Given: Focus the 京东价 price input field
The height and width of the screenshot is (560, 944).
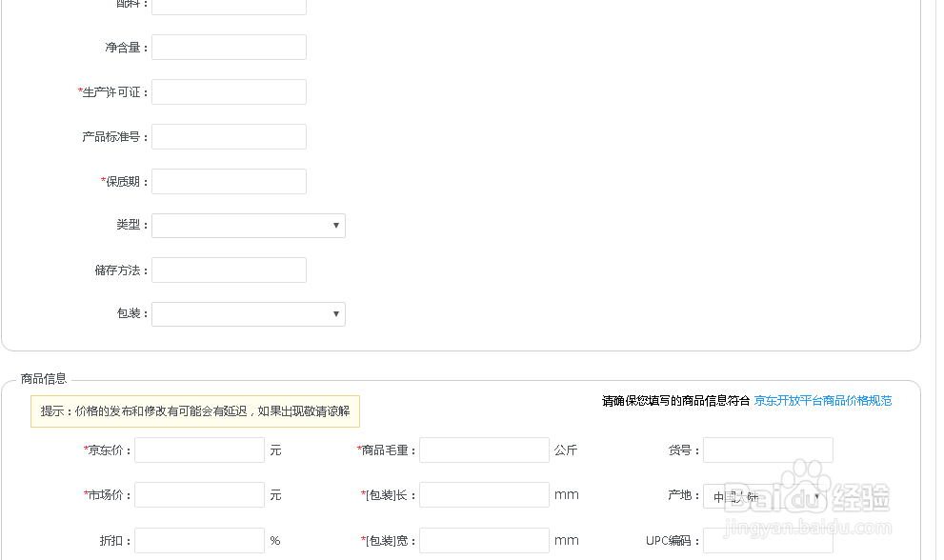Looking at the screenshot, I should pos(198,450).
